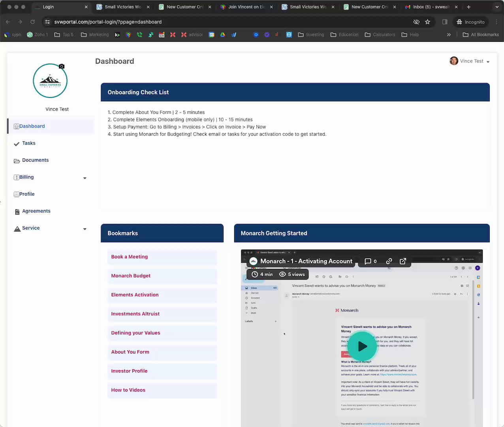Viewport: 504px width, 427px height.
Task: Open the About You Form bookmark
Action: [x=162, y=352]
